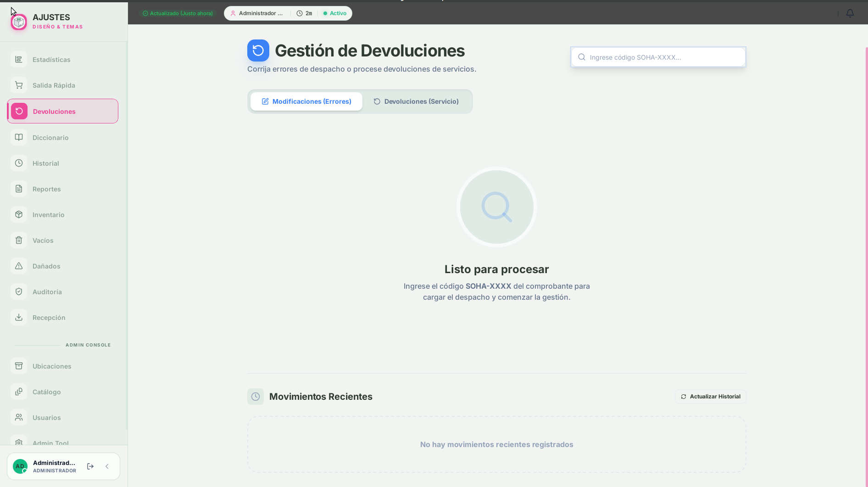Click the AJUSTES app logo
Image resolution: width=868 pixels, height=487 pixels.
click(x=19, y=22)
